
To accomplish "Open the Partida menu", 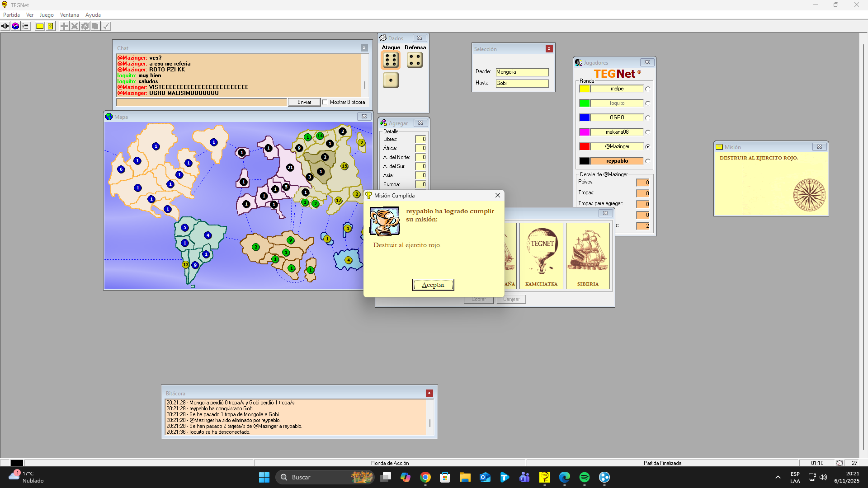I will (11, 15).
